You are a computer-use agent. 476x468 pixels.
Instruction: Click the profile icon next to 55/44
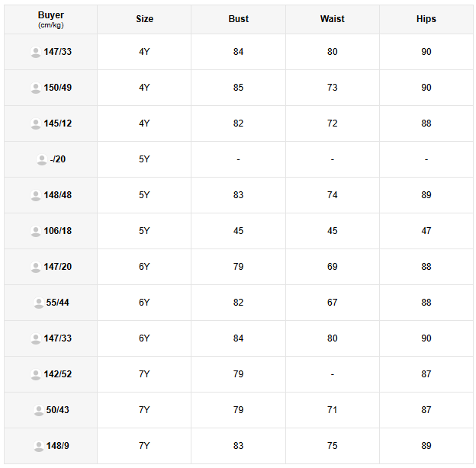[38, 303]
